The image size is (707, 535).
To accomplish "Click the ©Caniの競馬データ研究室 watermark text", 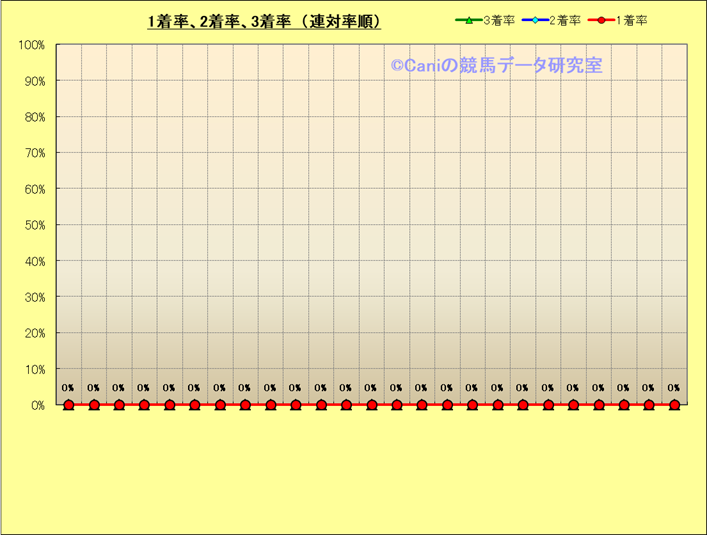I will (496, 65).
